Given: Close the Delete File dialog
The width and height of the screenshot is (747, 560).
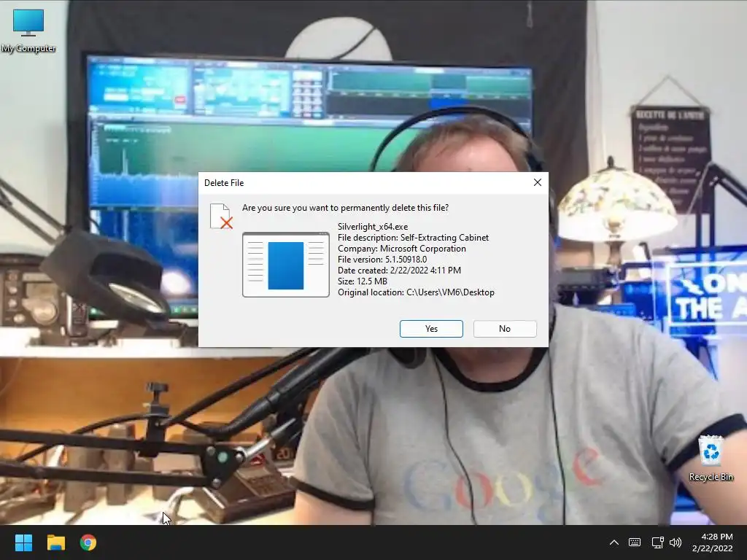Looking at the screenshot, I should click(538, 182).
